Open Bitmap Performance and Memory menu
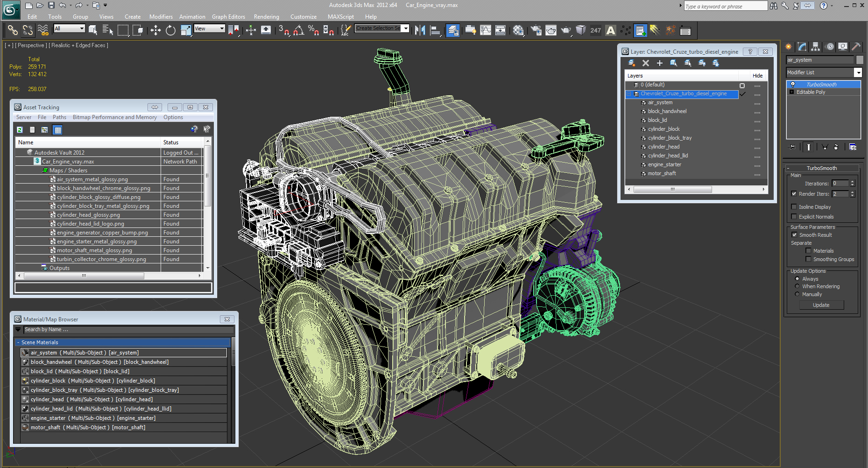The height and width of the screenshot is (468, 868). click(114, 117)
